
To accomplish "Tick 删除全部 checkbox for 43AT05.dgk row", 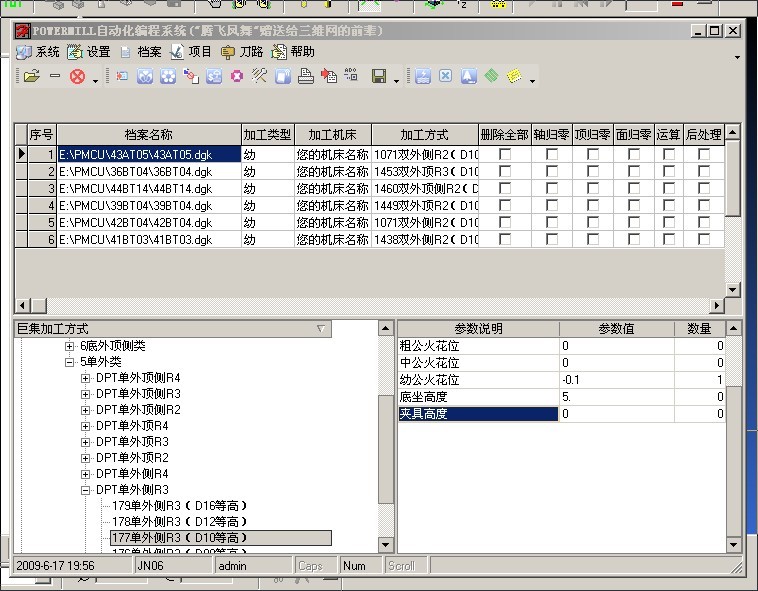I will (505, 154).
